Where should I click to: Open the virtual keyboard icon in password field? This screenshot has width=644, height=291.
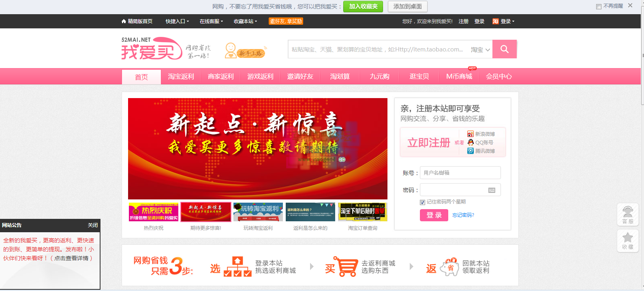coord(492,190)
